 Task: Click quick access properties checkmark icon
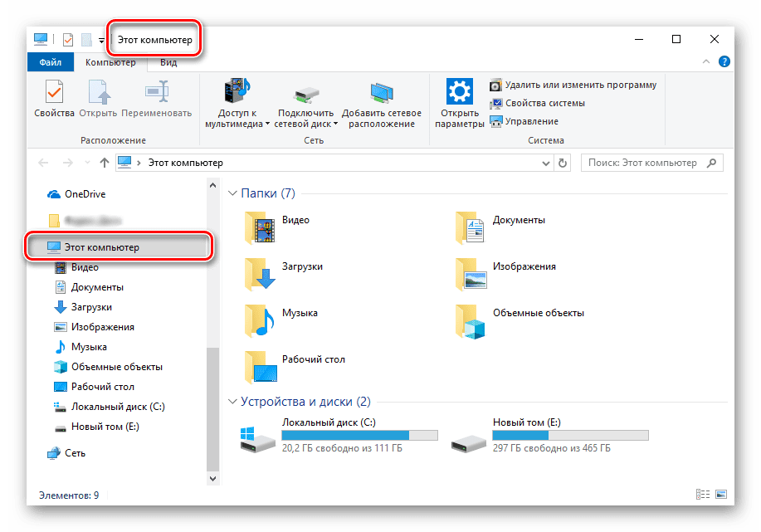[x=68, y=39]
